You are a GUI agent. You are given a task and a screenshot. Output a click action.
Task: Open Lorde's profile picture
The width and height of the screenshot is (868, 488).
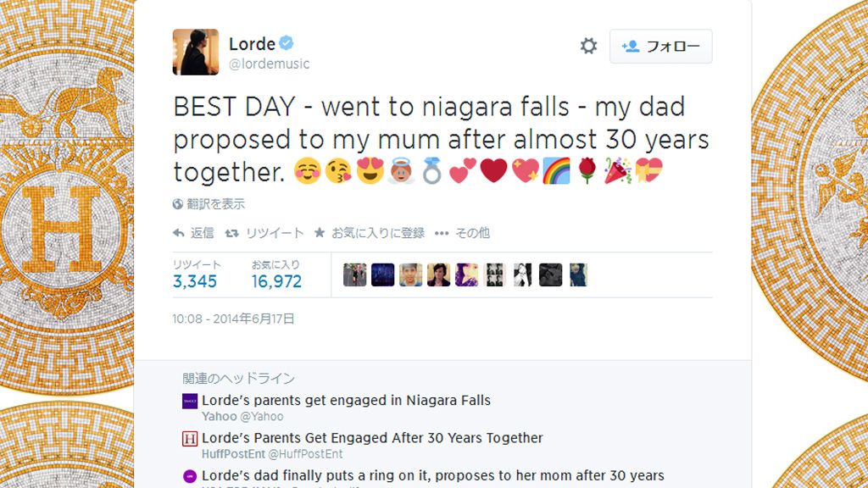pos(196,52)
